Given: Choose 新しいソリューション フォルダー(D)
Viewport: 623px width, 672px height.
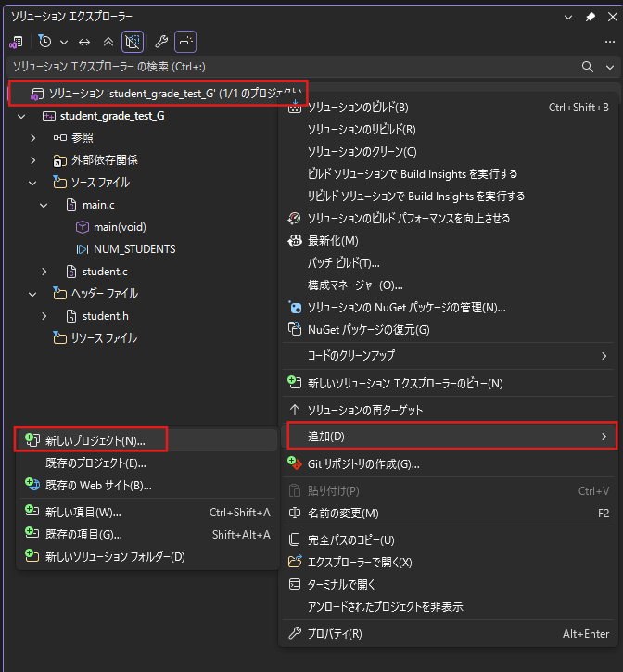Looking at the screenshot, I should coord(147,557).
